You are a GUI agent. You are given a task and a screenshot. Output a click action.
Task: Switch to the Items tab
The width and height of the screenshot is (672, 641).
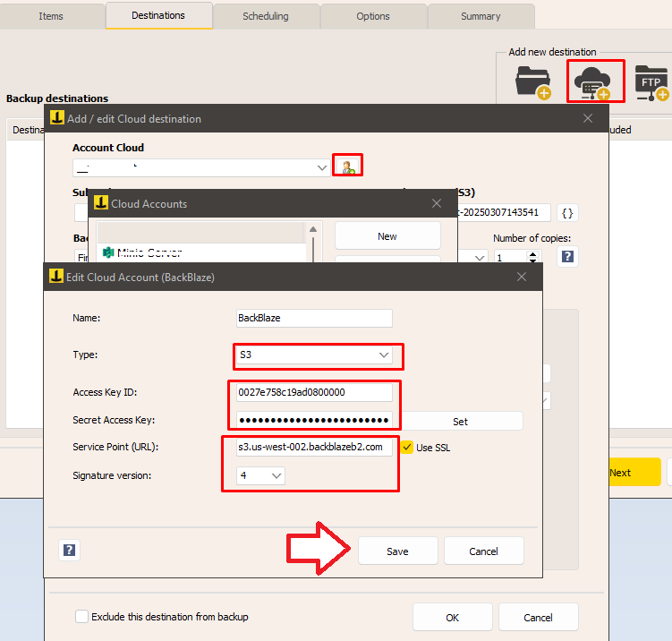[51, 16]
